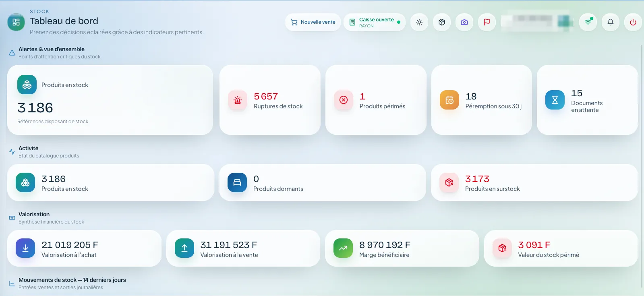Click the Mouvements de stock — 14 derniers jours heading
The width and height of the screenshot is (644, 296).
coord(72,280)
